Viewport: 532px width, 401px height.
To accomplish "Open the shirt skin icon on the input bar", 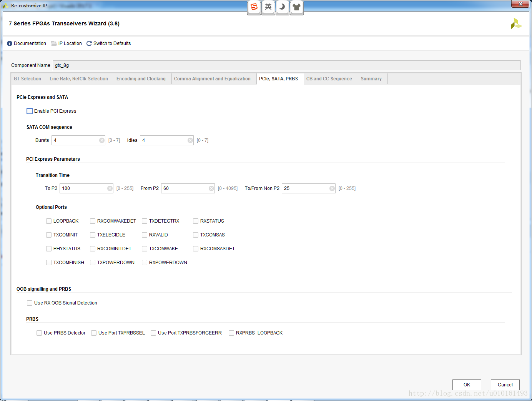I will [296, 7].
